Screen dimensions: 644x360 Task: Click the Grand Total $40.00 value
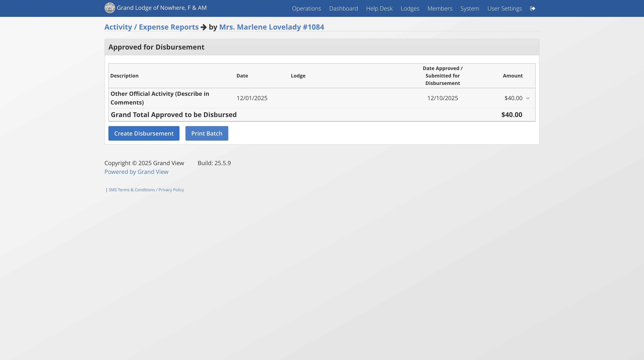click(x=511, y=115)
